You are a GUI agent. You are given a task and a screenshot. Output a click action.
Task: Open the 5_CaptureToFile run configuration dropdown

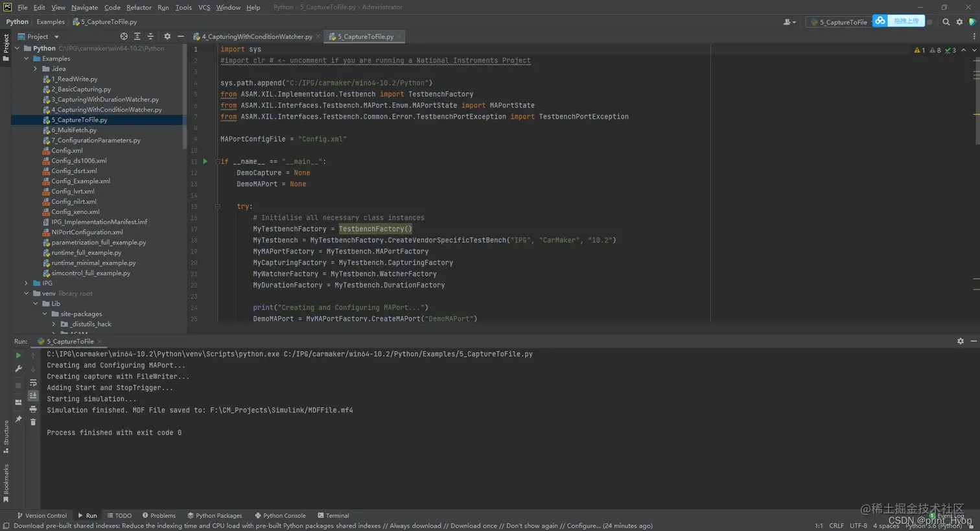pyautogui.click(x=839, y=22)
